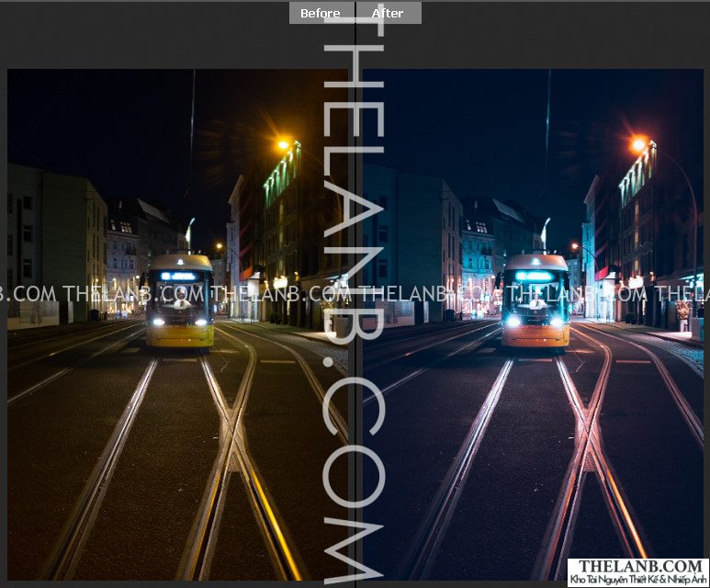Click the tram's destination display in Before image
Image resolution: width=710 pixels, height=588 pixels.
[x=178, y=276]
